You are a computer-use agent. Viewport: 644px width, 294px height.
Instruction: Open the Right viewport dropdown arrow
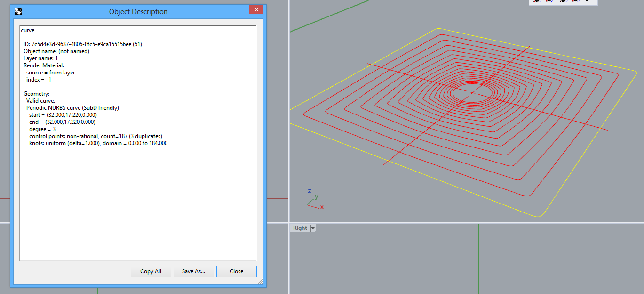click(313, 228)
